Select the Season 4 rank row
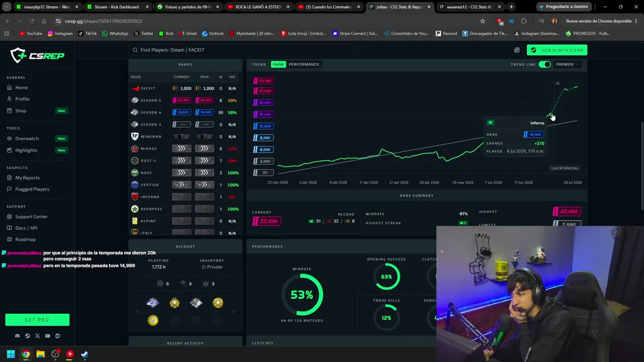Screen dimensions: 644x362 (185, 113)
